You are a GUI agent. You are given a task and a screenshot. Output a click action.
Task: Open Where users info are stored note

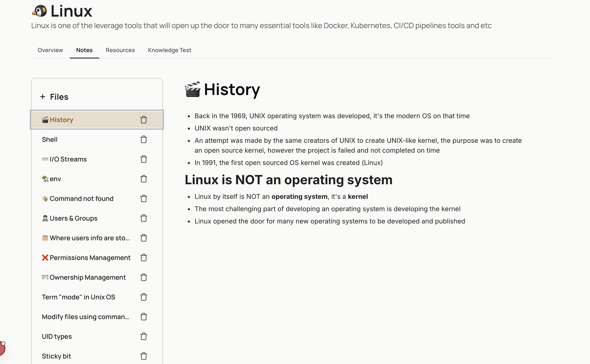[90, 238]
